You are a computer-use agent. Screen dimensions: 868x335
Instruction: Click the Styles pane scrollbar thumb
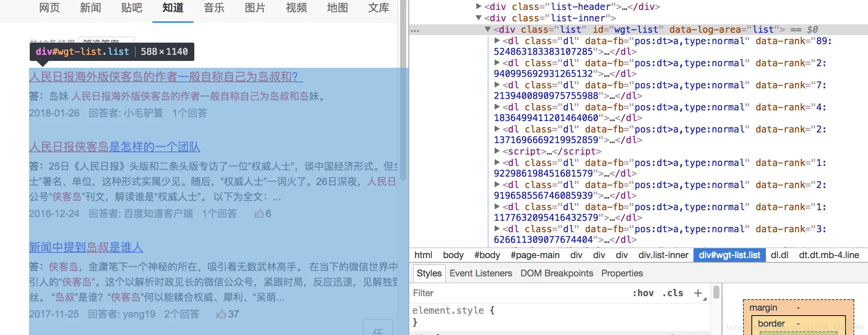(x=716, y=292)
